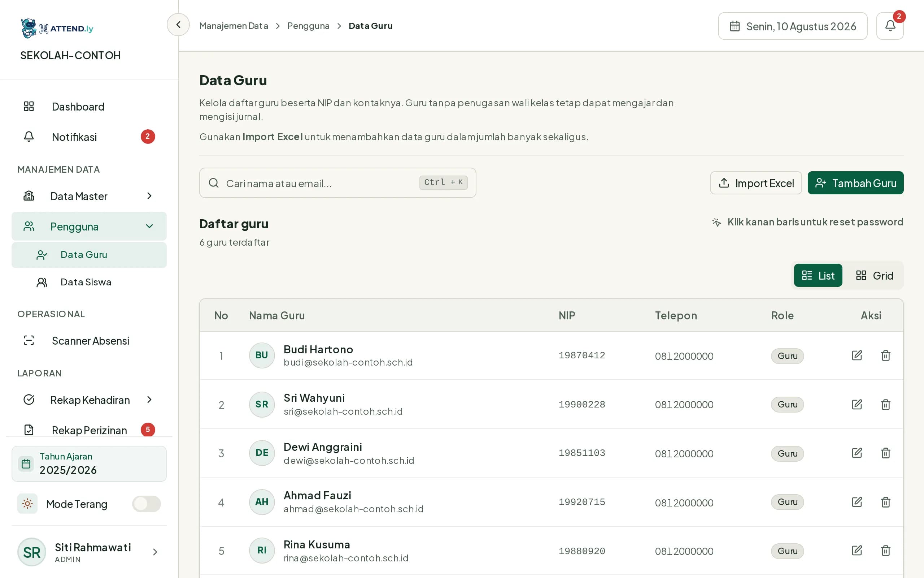Screen dimensions: 924x578
Task: Go to Pengguna breadcrumb link
Action: (x=308, y=26)
